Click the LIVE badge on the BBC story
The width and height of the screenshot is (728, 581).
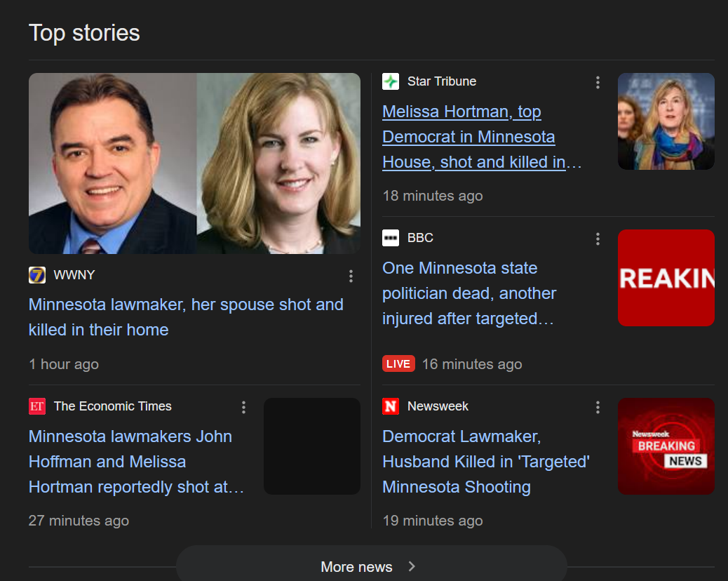tap(398, 363)
